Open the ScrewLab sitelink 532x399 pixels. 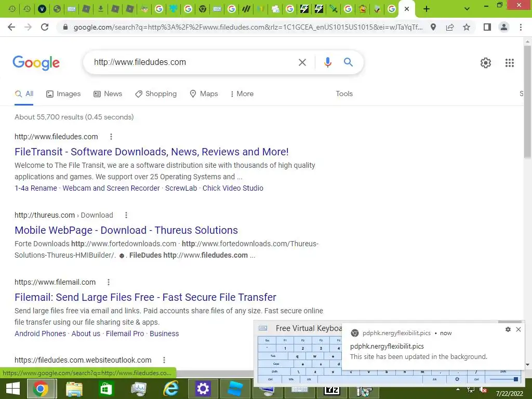pos(181,188)
